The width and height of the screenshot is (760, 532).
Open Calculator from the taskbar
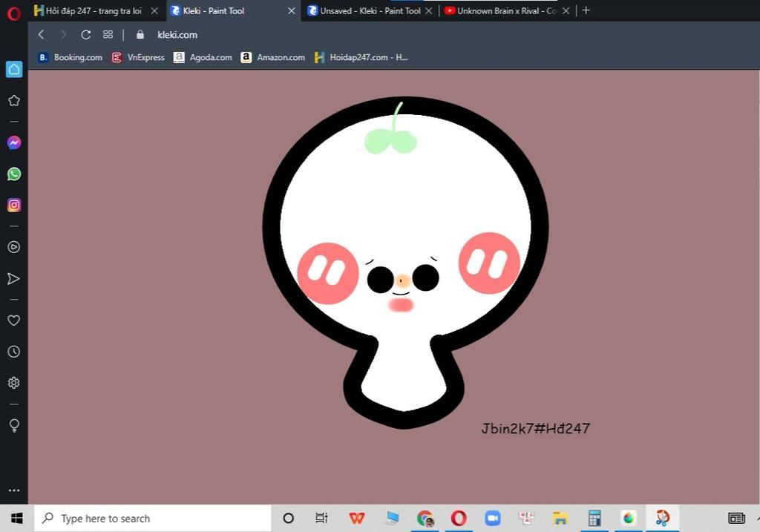pos(594,519)
